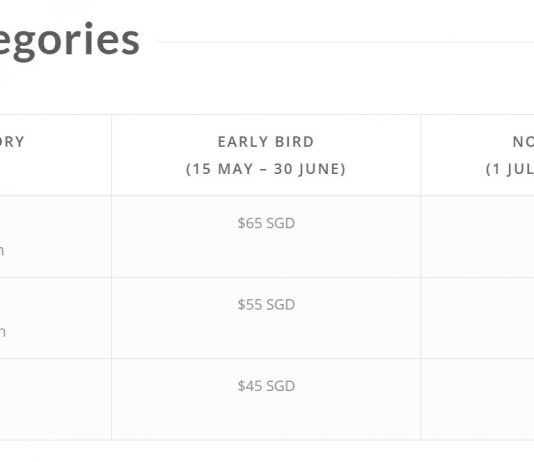Click first-column cell beside $65 SGD
The height and width of the screenshot is (462, 534).
[56, 237]
